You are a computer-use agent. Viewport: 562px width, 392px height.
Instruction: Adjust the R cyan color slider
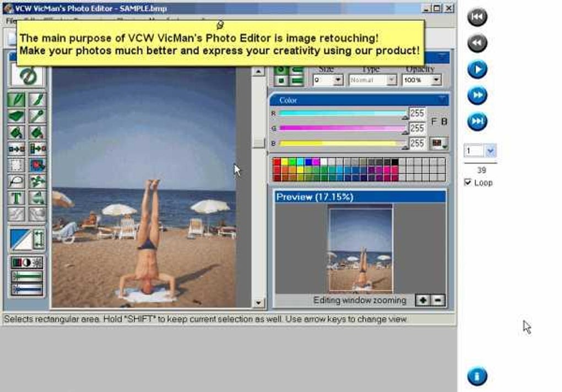[x=343, y=114]
